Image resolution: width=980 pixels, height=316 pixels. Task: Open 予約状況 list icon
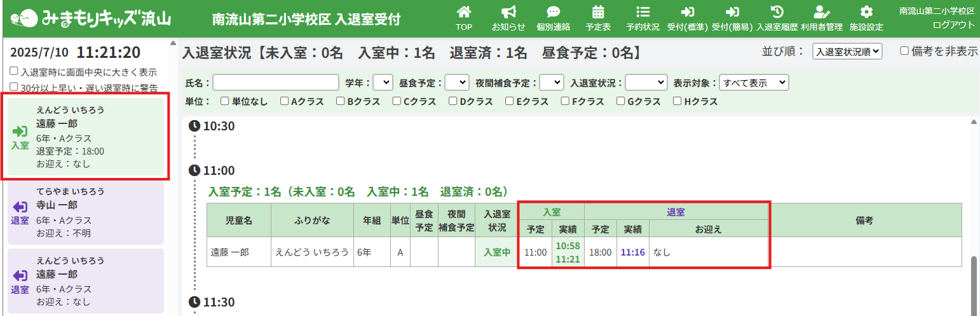coord(643,12)
